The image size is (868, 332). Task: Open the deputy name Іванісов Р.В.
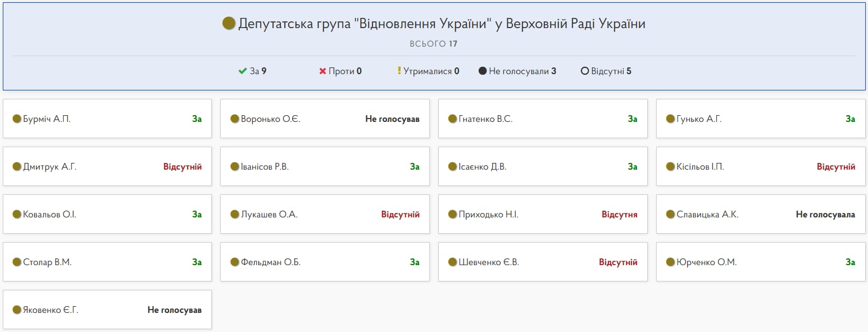coord(265,167)
